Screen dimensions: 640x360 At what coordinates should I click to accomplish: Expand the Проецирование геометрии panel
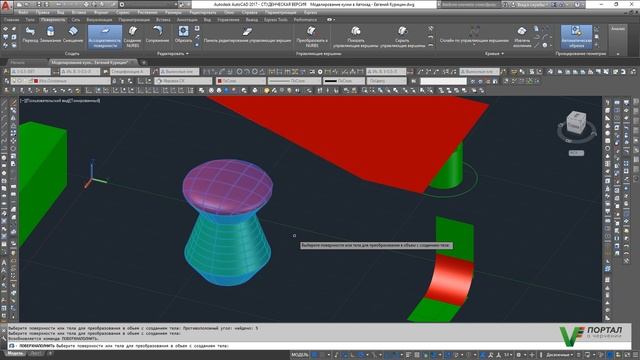point(580,53)
